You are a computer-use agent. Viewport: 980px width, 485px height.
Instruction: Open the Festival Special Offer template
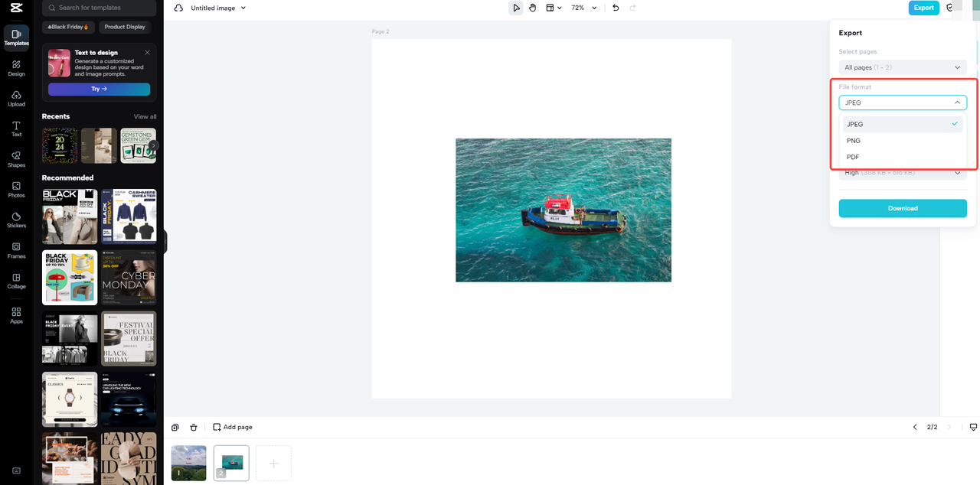click(x=129, y=338)
